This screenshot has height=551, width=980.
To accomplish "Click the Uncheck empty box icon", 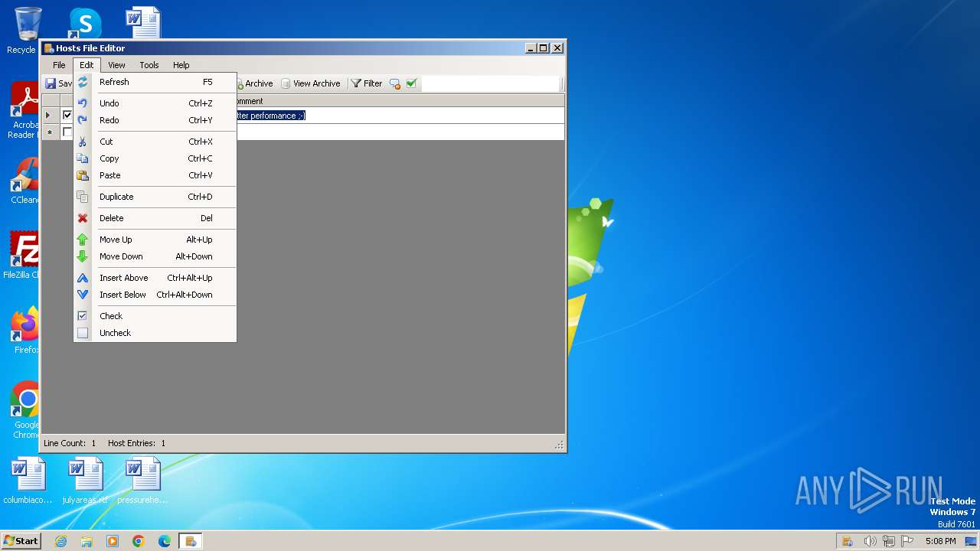I will click(83, 333).
